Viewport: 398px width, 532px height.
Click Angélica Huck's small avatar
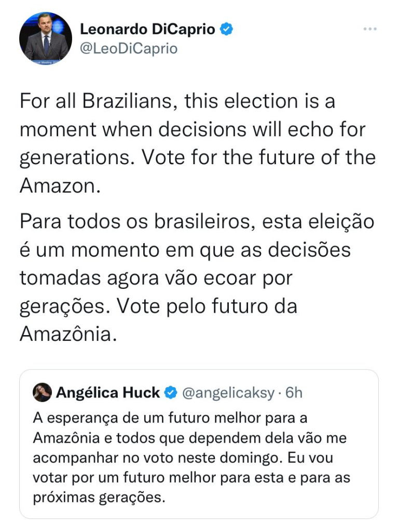point(42,393)
